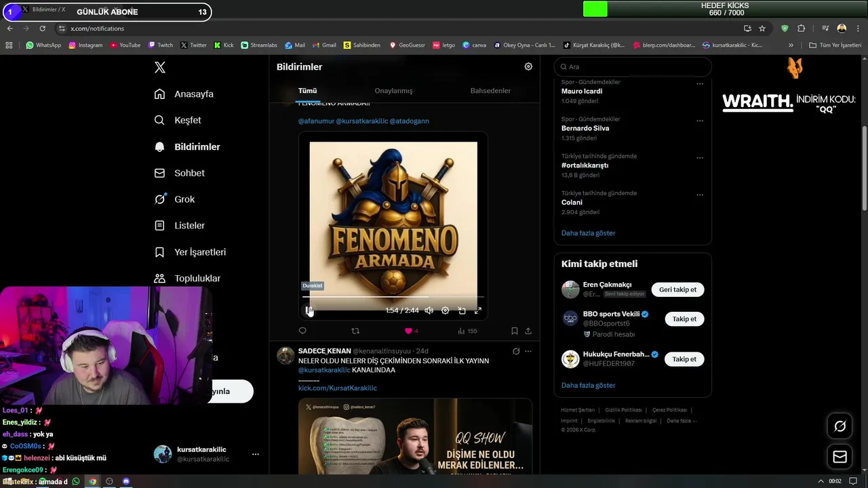Viewport: 868px width, 488px height.
Task: Open kursatkarakilic account menu dots
Action: coord(255,454)
